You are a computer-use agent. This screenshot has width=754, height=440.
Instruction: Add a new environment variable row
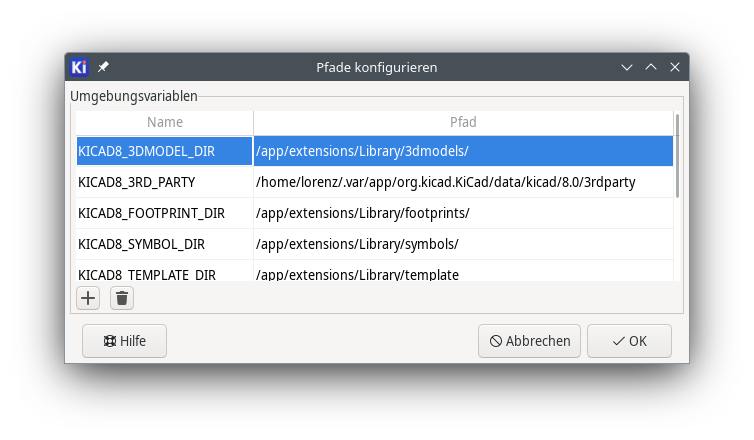click(x=88, y=298)
